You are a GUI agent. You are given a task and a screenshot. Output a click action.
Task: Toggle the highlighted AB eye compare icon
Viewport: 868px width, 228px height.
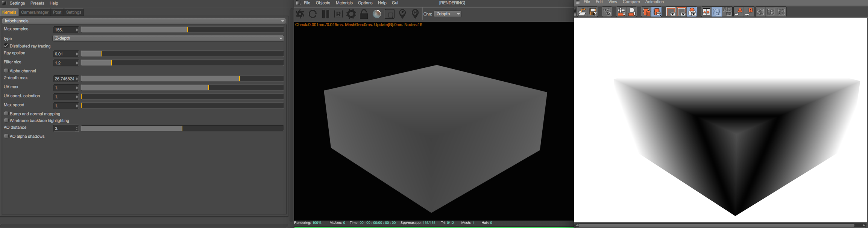pyautogui.click(x=717, y=12)
